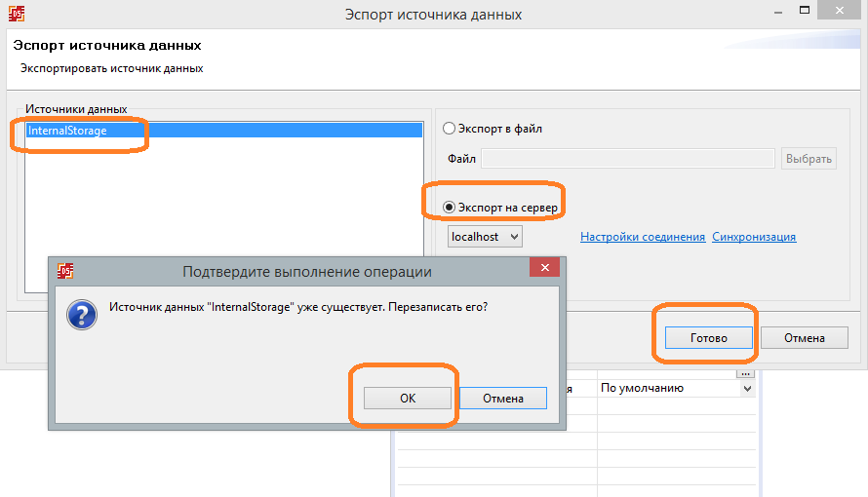
Task: Click the 'Синхронизация' link
Action: (754, 237)
